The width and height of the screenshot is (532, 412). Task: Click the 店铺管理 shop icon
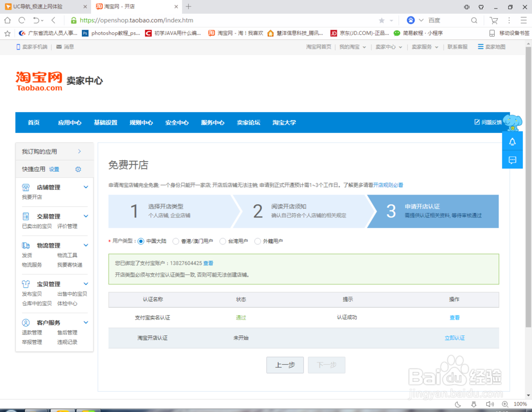(x=26, y=187)
